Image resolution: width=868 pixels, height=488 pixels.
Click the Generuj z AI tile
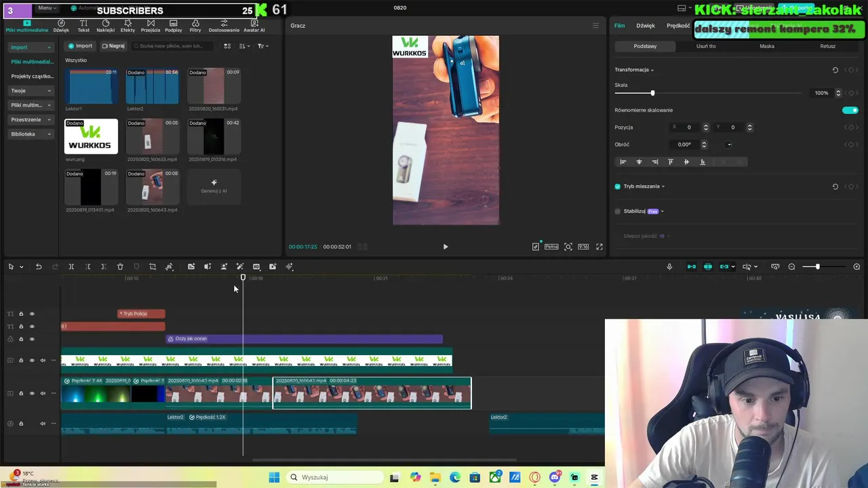tap(214, 186)
